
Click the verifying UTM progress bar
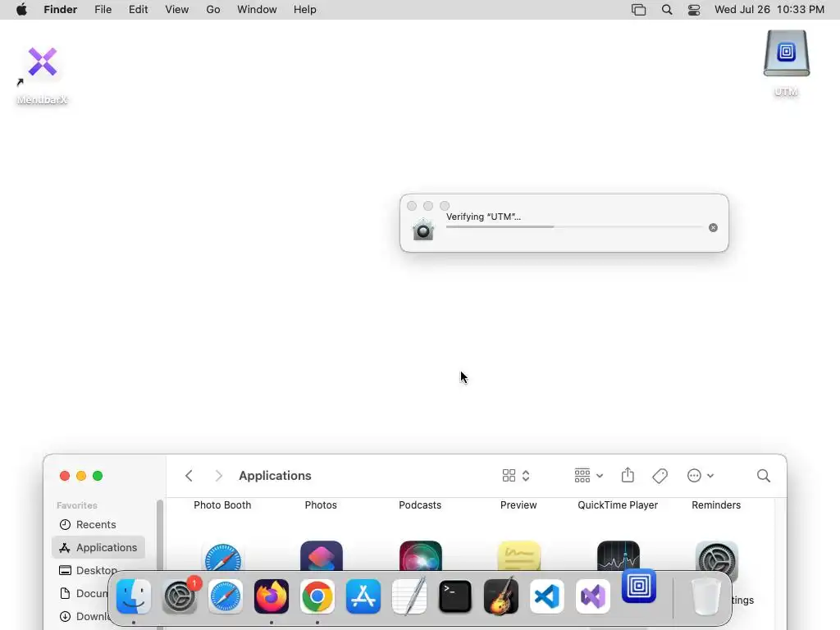point(573,227)
